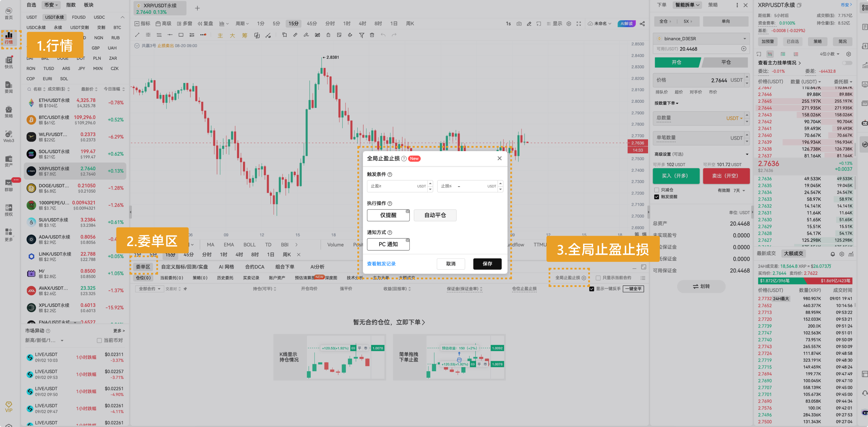Click the filter funnel icon in toolbar
The width and height of the screenshot is (868, 427).
pyautogui.click(x=362, y=35)
